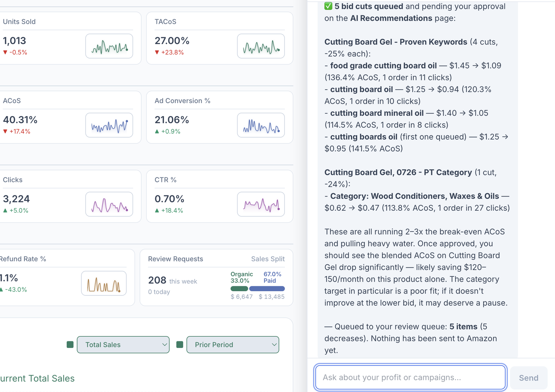Screen dimensions: 555x392
Task: Click the Sales Split label
Action: pyautogui.click(x=268, y=259)
